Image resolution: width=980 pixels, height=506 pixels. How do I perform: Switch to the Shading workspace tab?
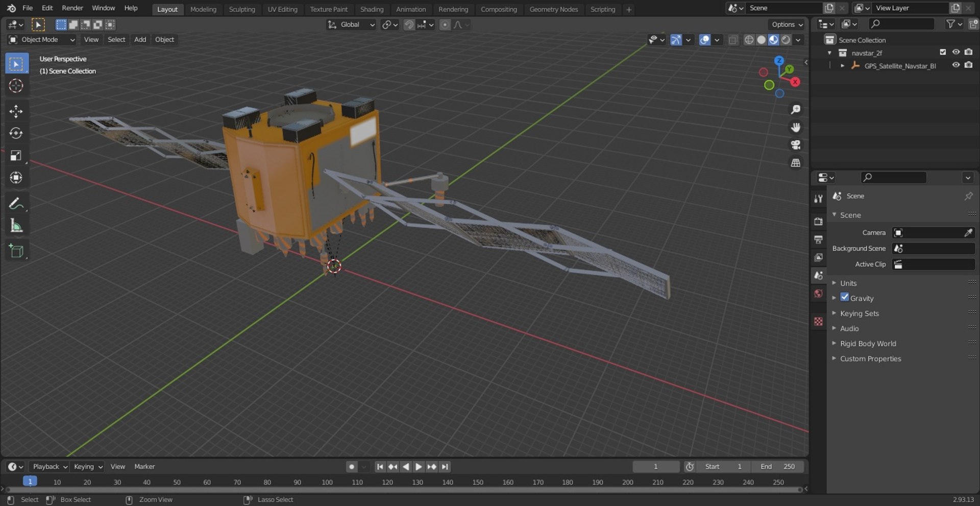click(x=372, y=9)
